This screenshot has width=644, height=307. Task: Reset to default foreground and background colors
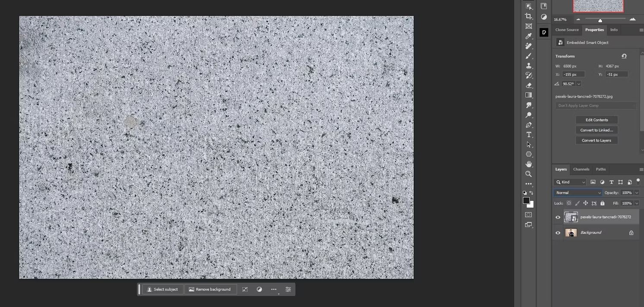pyautogui.click(x=525, y=193)
